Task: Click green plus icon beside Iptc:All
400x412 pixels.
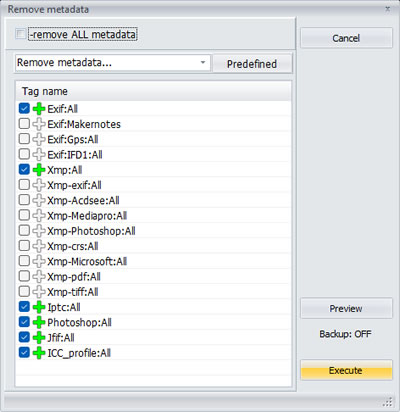Action: (x=39, y=307)
